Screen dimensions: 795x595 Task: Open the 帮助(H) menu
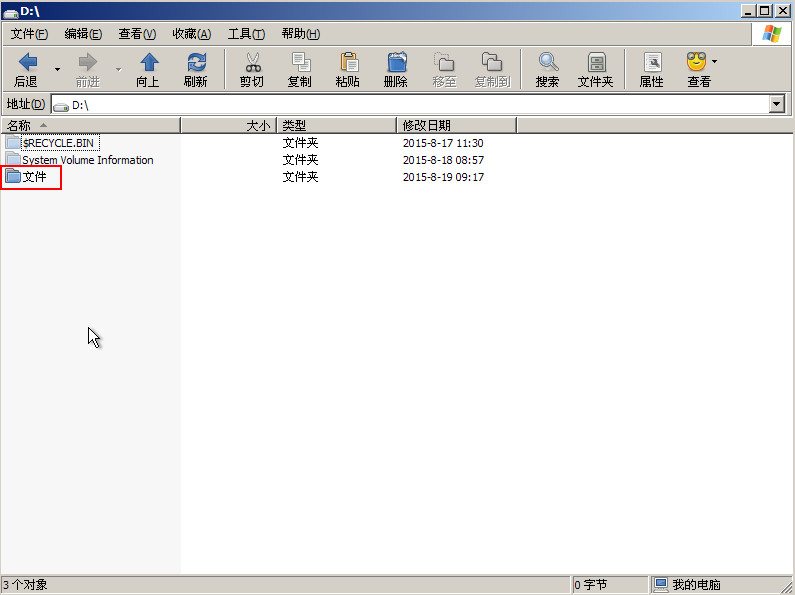tap(301, 34)
